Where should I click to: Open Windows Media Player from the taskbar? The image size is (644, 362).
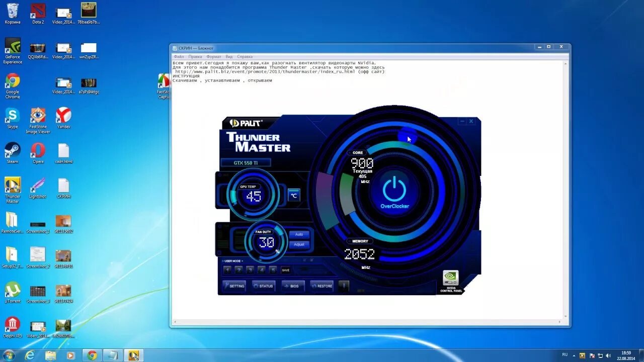pos(70,355)
